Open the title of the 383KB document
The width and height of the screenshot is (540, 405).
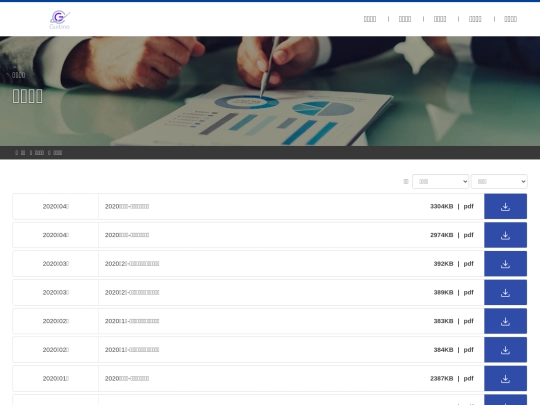pyautogui.click(x=132, y=321)
